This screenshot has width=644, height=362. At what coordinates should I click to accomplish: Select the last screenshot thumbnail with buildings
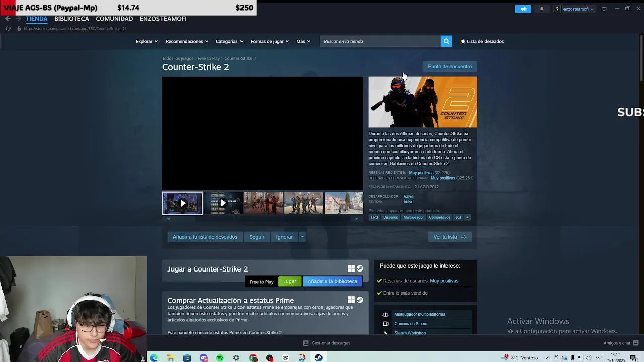[344, 203]
